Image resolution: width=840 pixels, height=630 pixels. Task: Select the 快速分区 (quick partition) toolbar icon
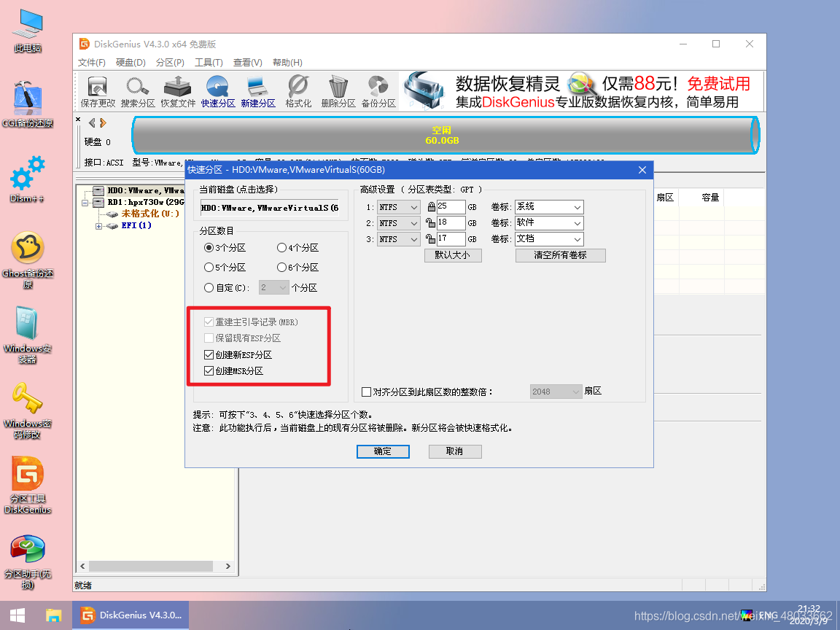click(218, 92)
